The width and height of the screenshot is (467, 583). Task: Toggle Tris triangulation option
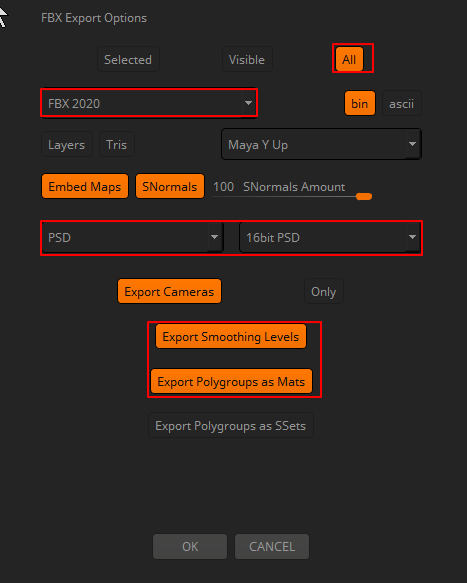pyautogui.click(x=117, y=144)
